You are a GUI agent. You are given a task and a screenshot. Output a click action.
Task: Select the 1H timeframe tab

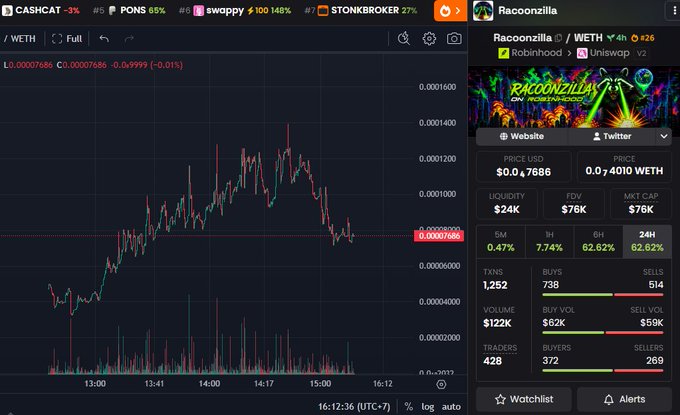pos(549,241)
